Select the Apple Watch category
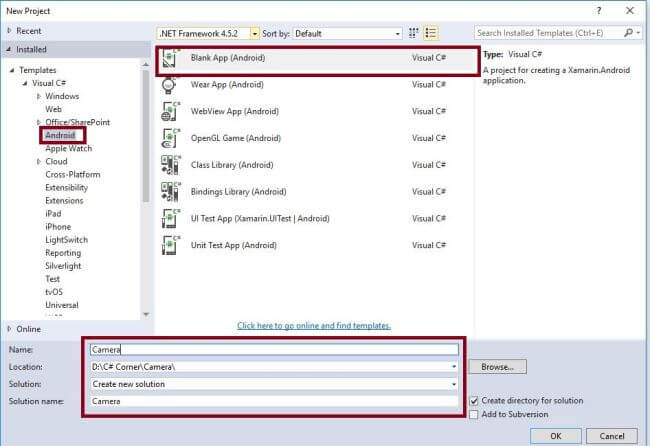 (69, 148)
